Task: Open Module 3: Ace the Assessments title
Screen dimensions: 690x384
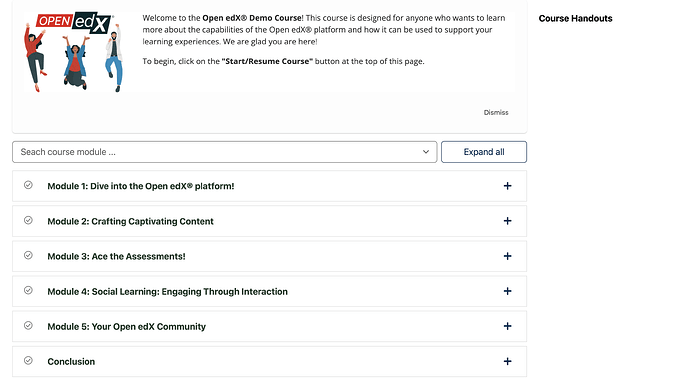Action: [x=116, y=256]
